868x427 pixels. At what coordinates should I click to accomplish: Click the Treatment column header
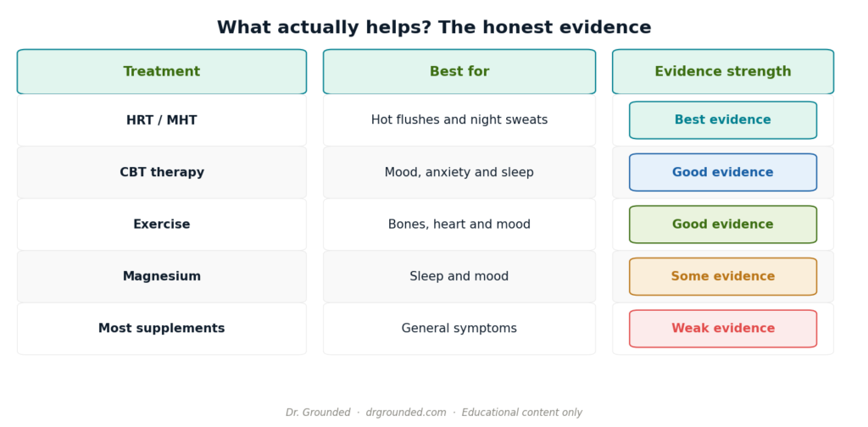162,72
